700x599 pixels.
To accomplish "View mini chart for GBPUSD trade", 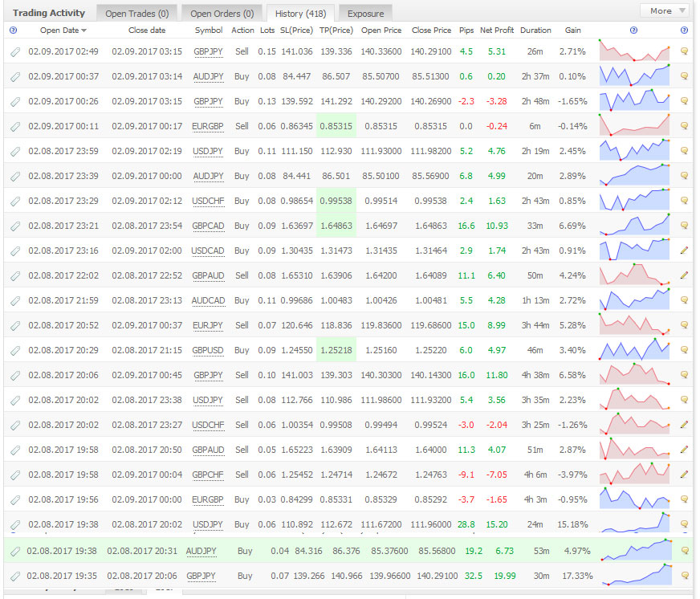I will coord(634,349).
